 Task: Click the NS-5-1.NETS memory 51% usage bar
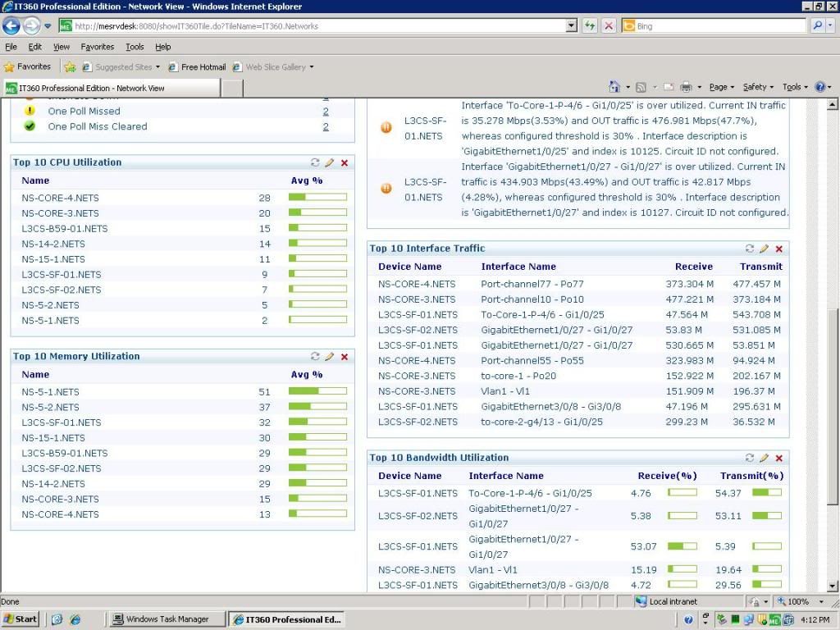click(x=317, y=391)
